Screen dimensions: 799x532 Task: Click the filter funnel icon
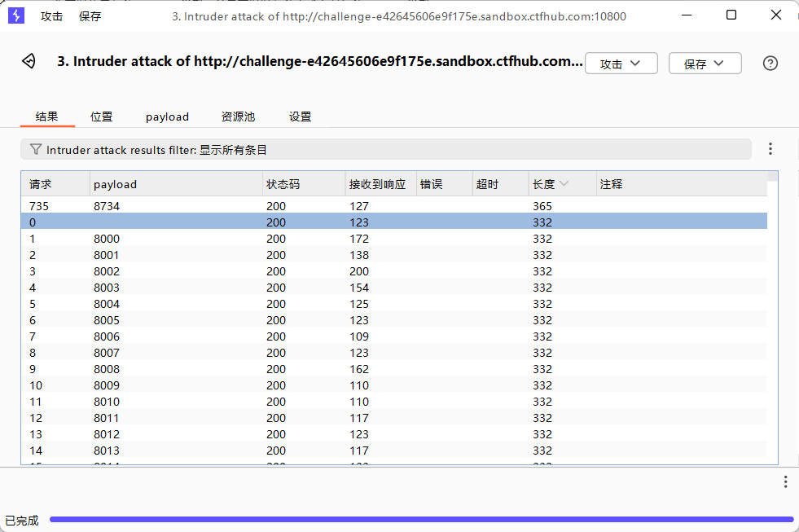[x=35, y=149]
